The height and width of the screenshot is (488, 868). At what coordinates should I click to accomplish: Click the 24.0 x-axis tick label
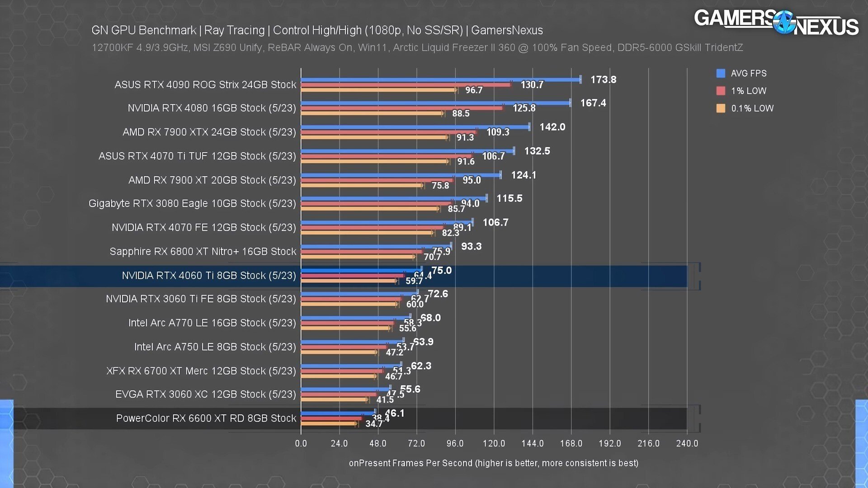click(339, 443)
